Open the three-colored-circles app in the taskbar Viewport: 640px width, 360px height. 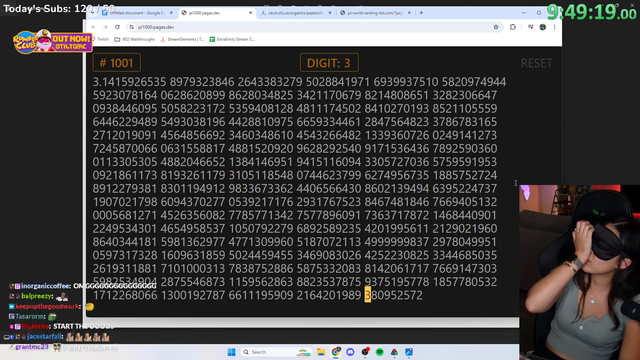pos(394,352)
